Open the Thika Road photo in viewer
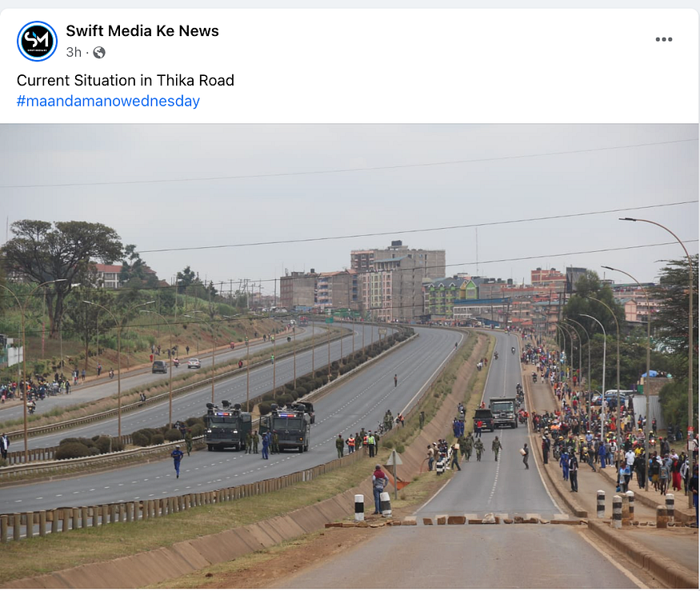Viewport: 700px width, 591px height. coord(350,356)
